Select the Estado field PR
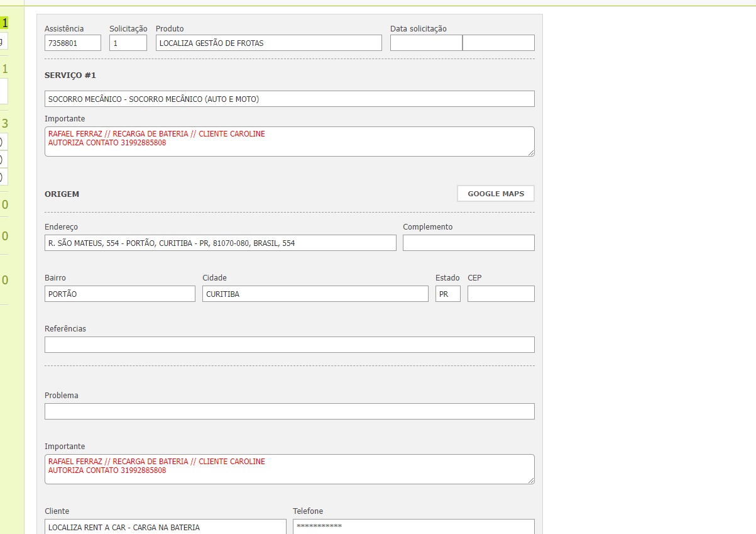The image size is (756, 534). click(448, 294)
